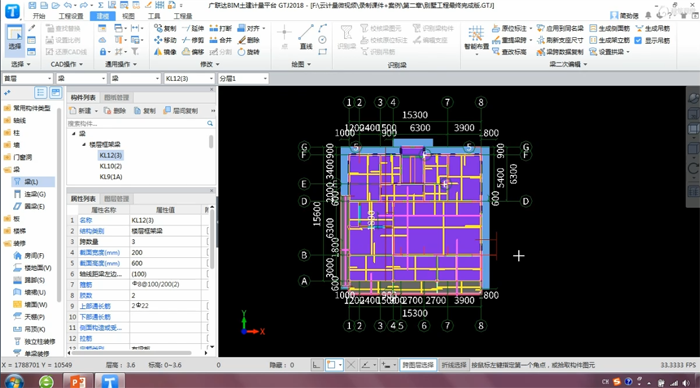Click the 偏移 (offset) tool
This screenshot has height=388, width=700.
click(x=193, y=52)
